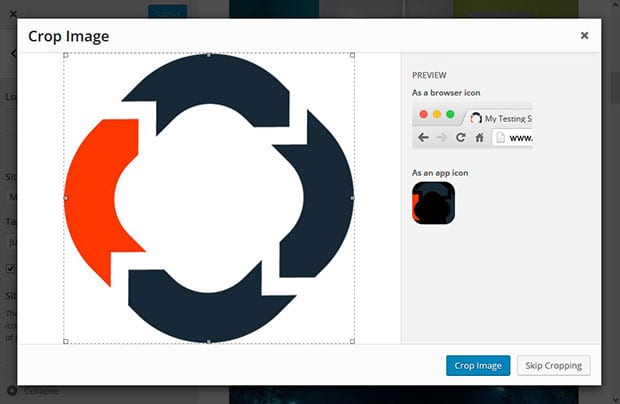Click the Skip Cropping button

(x=554, y=366)
